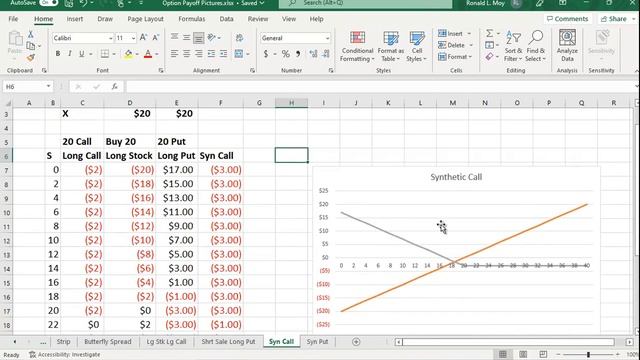Viewport: 640px width, 360px height.
Task: Apply the Fill Color bucket
Action: coord(128,54)
